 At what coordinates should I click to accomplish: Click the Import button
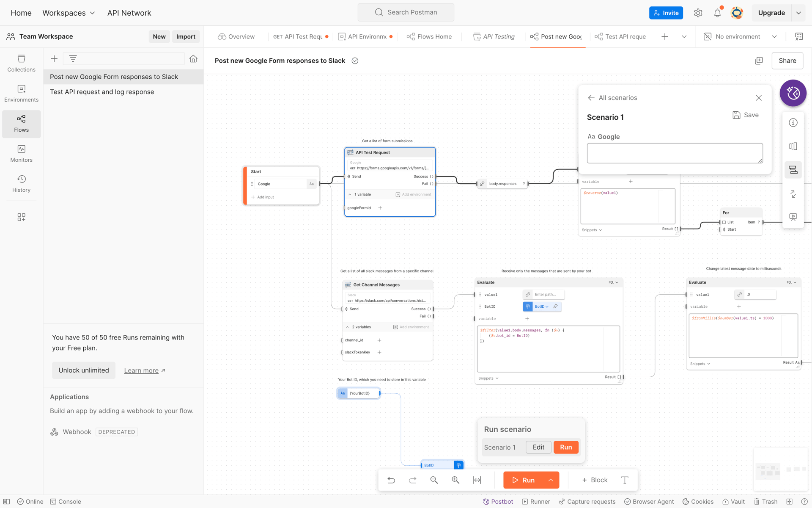[186, 37]
